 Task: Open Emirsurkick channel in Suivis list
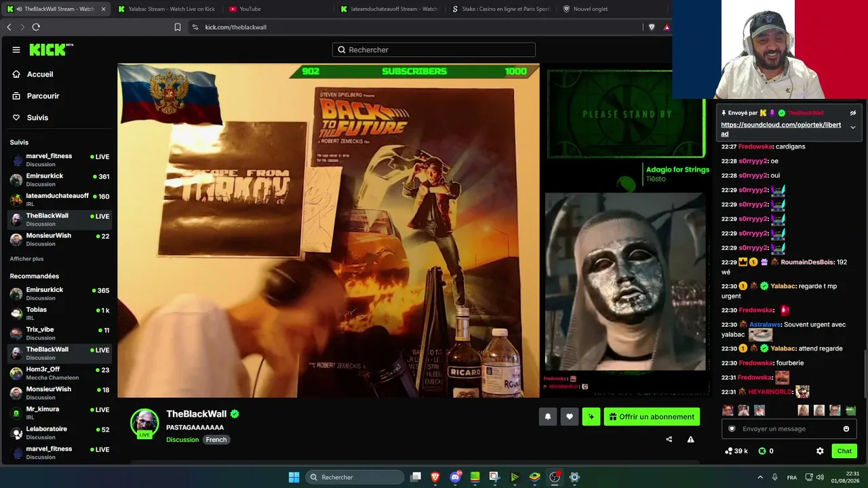pyautogui.click(x=60, y=180)
